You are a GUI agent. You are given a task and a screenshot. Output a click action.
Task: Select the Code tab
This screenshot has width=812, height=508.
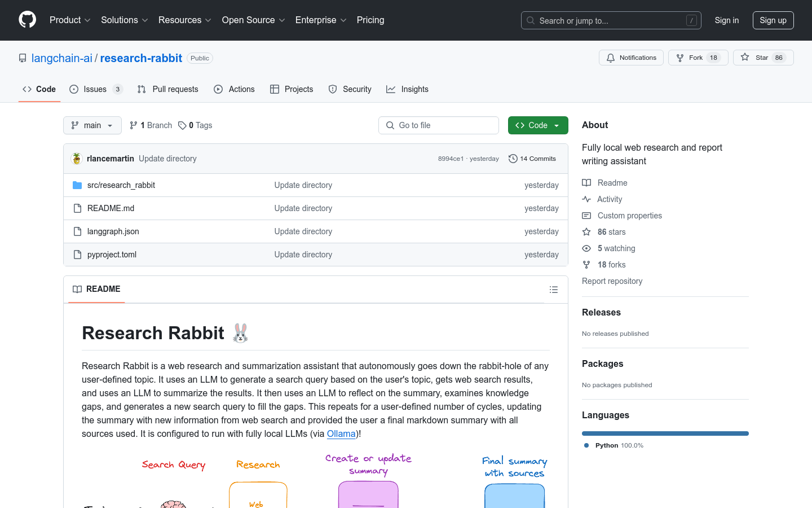39,89
